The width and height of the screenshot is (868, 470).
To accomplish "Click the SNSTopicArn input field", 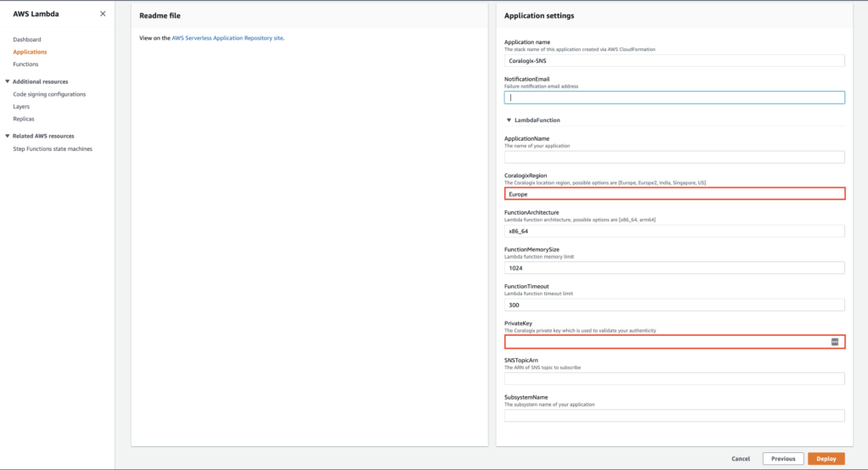I will (x=674, y=378).
